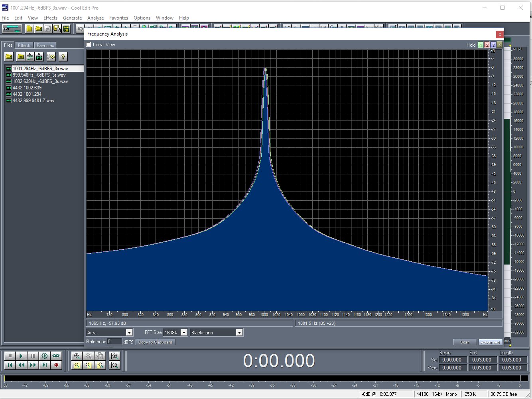Toggle Hold button 4 (olive)
Image resolution: width=532 pixels, height=399 pixels.
click(x=499, y=45)
